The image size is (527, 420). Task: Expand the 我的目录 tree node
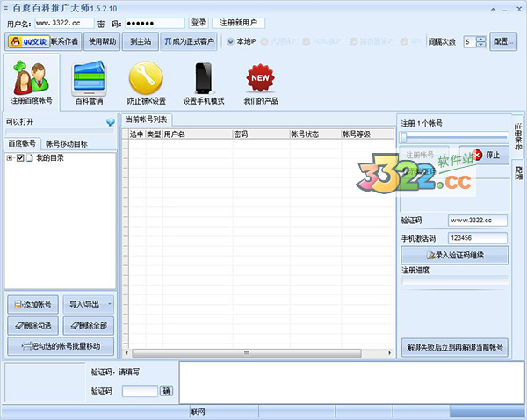pos(10,157)
